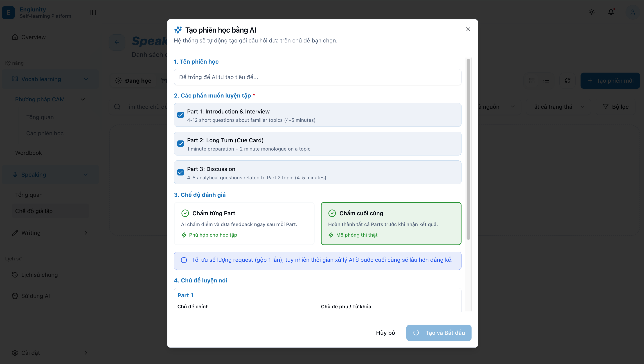Click Tạo và Bắt đầu button
Screen dimensions: 644x364
pos(439,333)
